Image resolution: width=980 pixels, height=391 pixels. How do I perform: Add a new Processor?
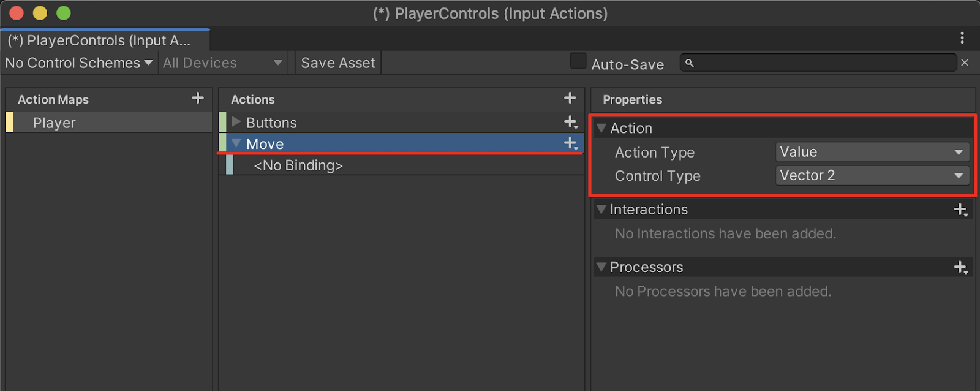tap(960, 267)
